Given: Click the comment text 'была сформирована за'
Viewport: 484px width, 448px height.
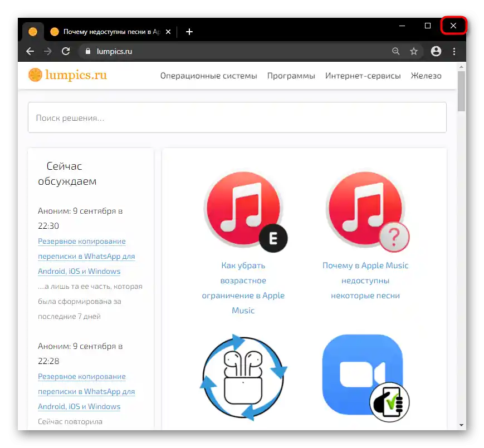Looking at the screenshot, I should point(79,302).
